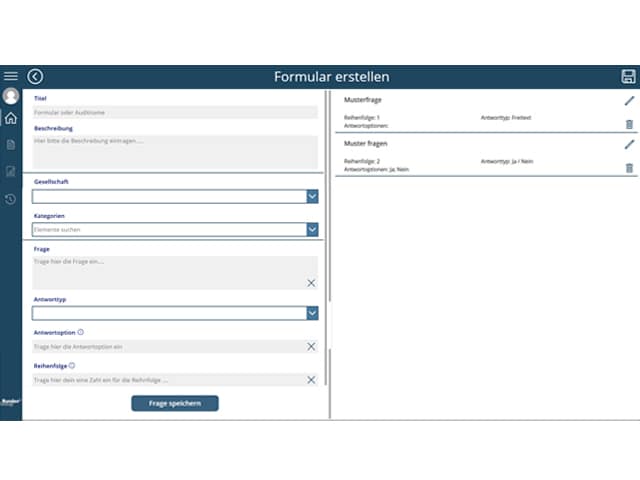This screenshot has height=480, width=640.
Task: Open the Antworttyp dropdown
Action: point(312,314)
